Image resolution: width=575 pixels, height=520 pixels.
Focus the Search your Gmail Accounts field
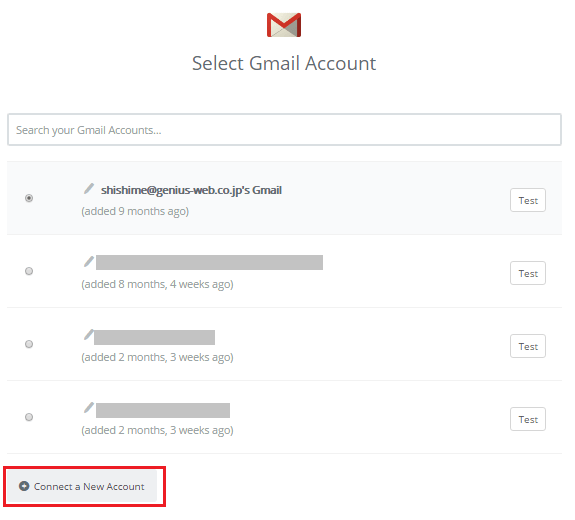coord(284,129)
